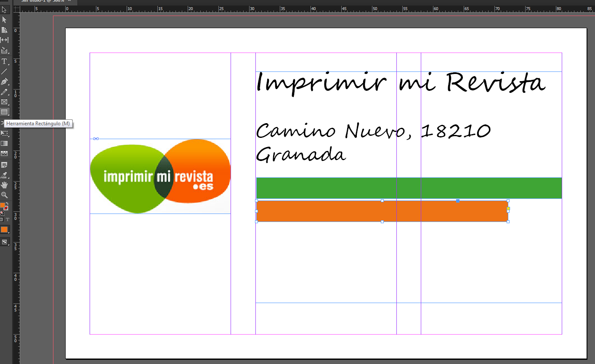
Task: Open the screen mode view options
Action: pos(4,242)
